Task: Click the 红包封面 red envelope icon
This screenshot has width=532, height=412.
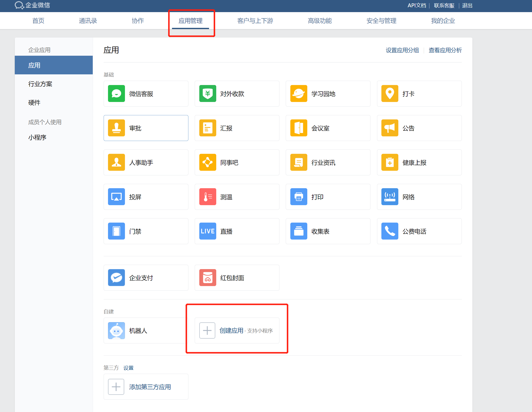Action: click(x=208, y=278)
